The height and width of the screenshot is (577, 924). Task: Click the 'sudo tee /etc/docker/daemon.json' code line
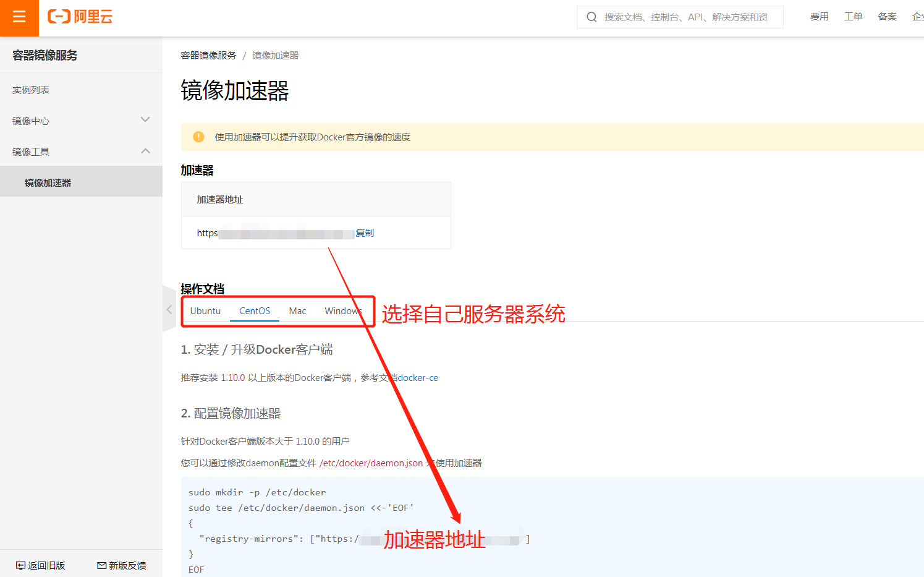coord(301,508)
